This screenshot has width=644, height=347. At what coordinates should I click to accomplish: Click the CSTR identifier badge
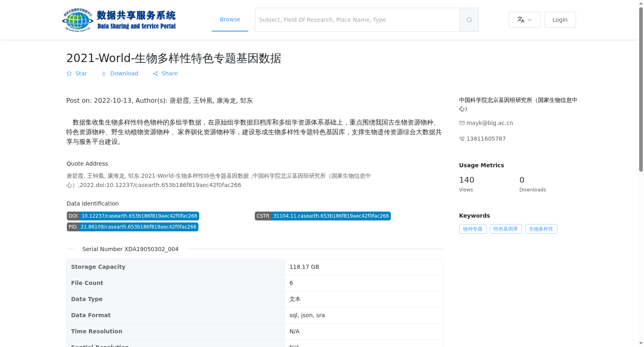click(x=323, y=216)
